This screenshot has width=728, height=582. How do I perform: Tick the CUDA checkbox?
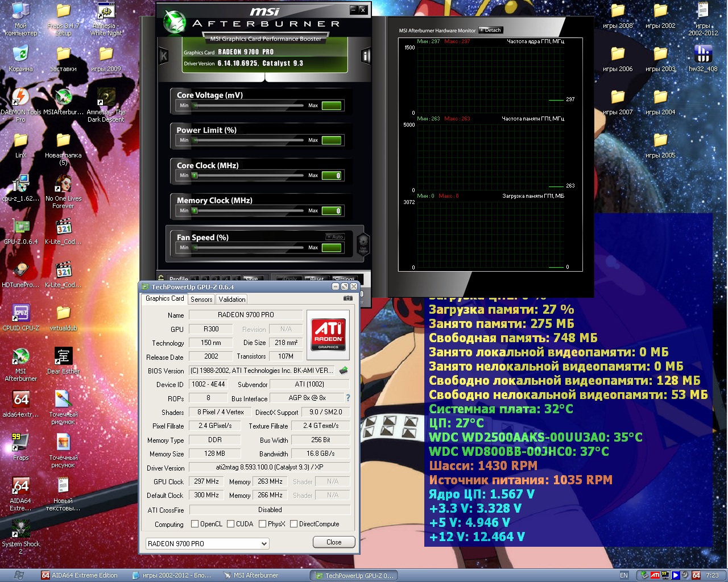[231, 524]
